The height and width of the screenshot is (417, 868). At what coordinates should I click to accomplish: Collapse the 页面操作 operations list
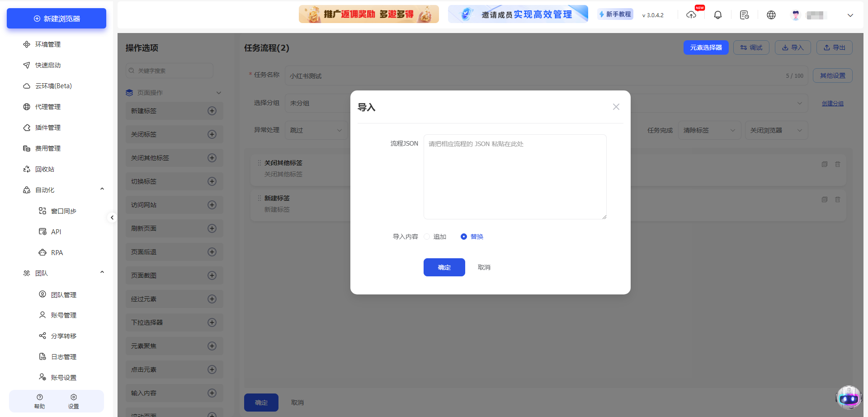coord(219,93)
